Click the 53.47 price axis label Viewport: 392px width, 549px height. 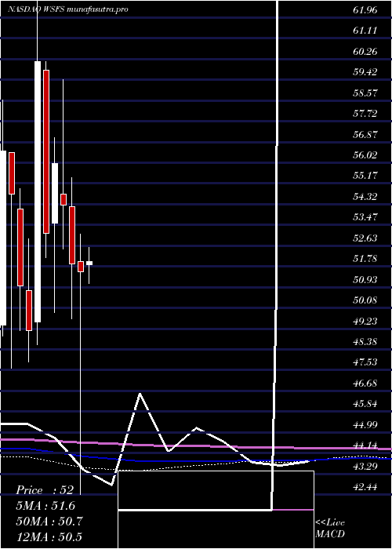pyautogui.click(x=365, y=217)
